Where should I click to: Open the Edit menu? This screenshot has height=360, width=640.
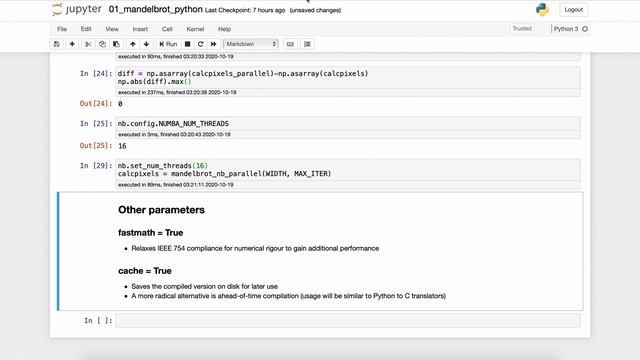tap(86, 29)
